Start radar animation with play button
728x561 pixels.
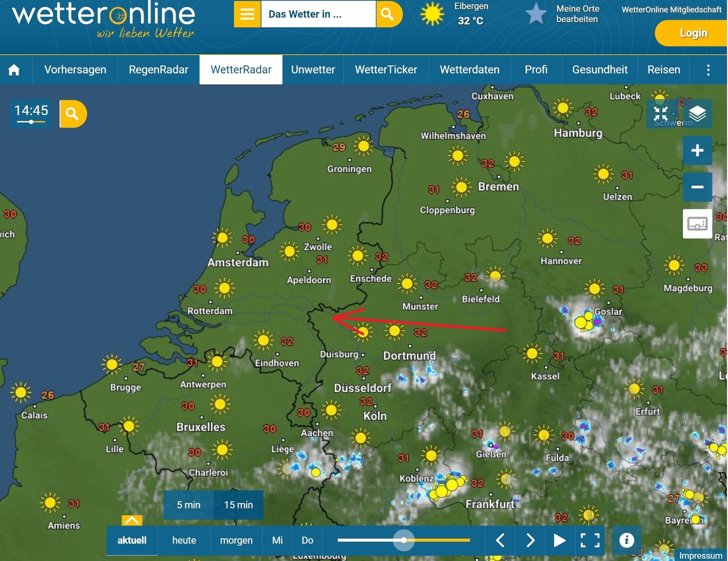pos(560,540)
